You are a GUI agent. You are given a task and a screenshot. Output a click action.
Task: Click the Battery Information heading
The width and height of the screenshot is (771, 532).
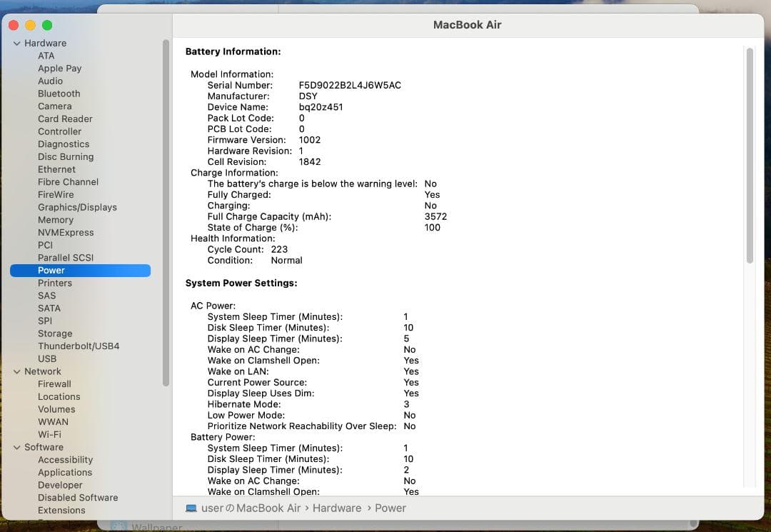(x=233, y=51)
